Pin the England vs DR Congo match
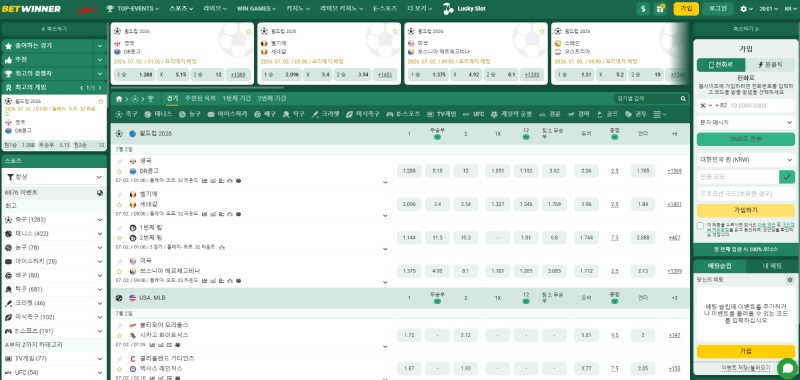Screen dimensions: 800x380 [x=119, y=161]
